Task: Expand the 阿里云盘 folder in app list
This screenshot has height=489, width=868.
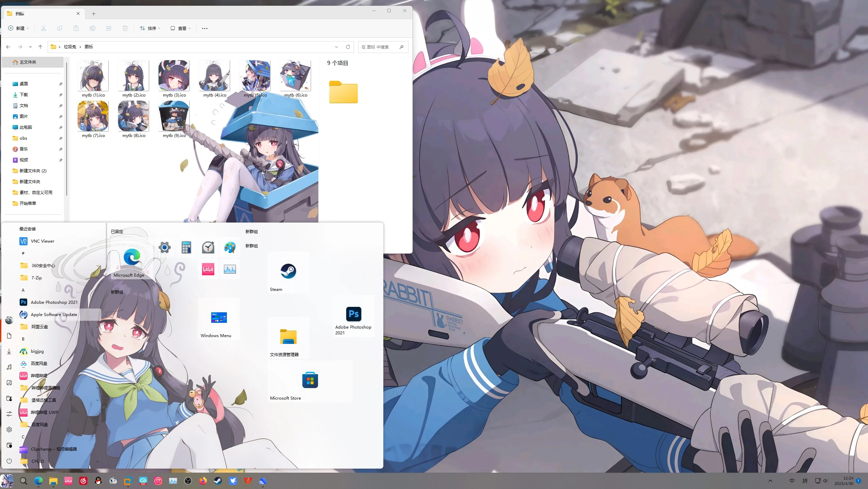Action: point(60,327)
